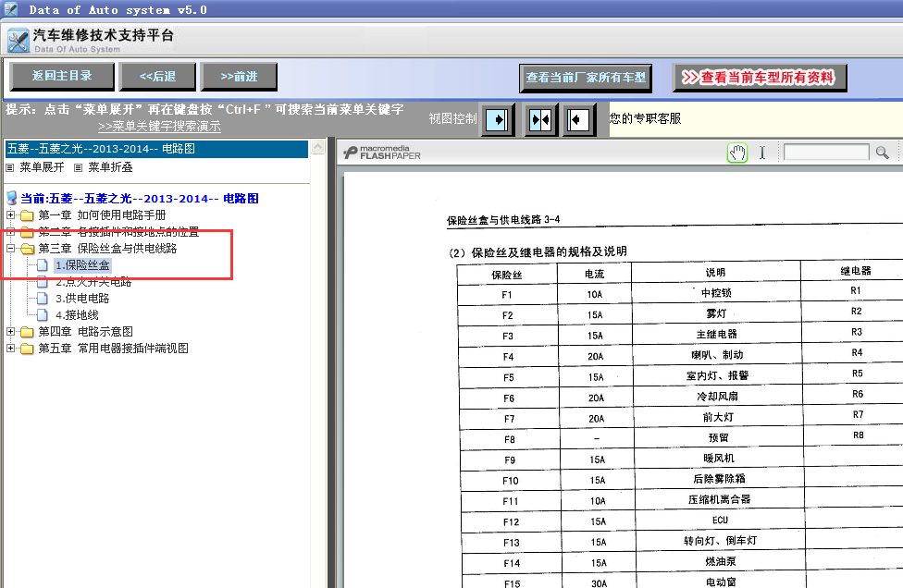Click the open folder icon of 第三章
Viewport: 903px width, 588px height.
click(27, 249)
